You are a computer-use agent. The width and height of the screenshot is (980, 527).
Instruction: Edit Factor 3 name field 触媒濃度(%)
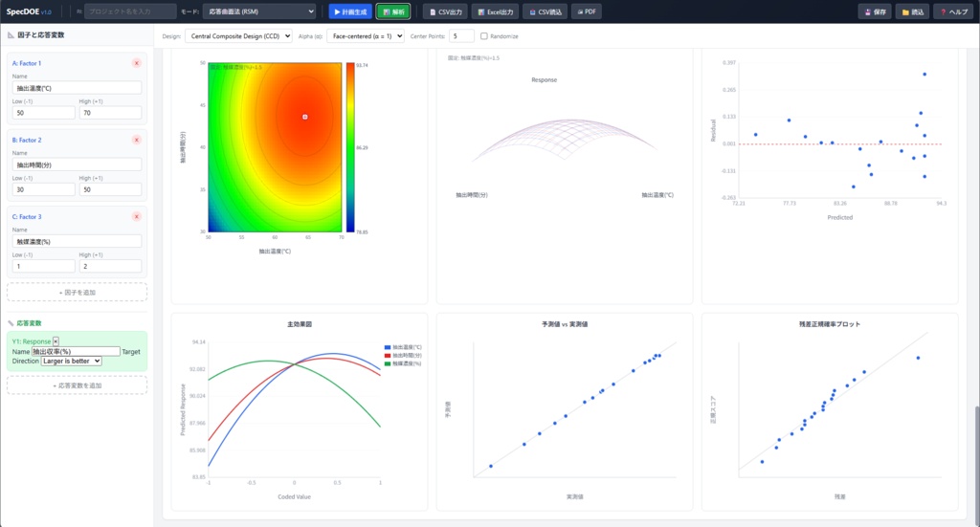[77, 242]
